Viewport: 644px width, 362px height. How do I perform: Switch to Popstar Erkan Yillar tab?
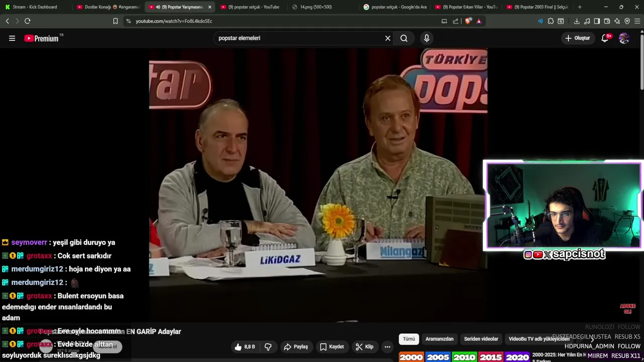pos(466,7)
